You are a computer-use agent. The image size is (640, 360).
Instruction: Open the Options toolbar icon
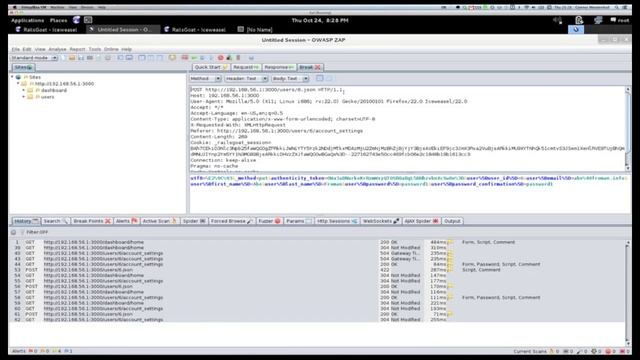click(108, 58)
